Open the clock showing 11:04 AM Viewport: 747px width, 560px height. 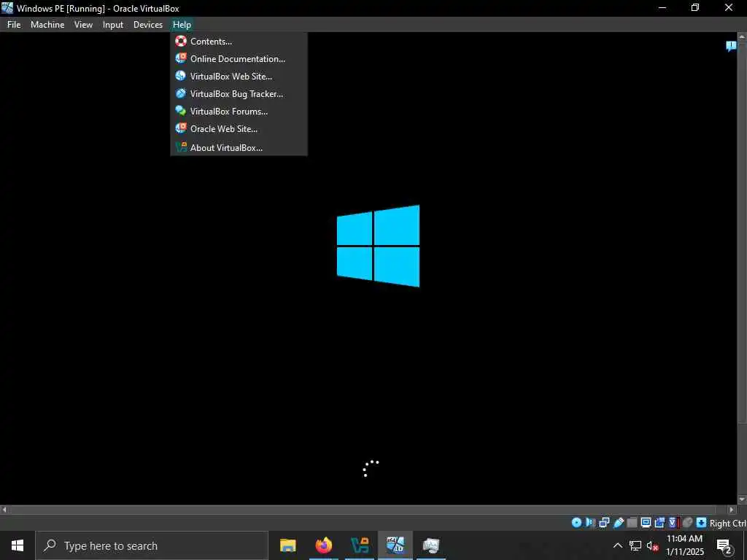tap(684, 545)
